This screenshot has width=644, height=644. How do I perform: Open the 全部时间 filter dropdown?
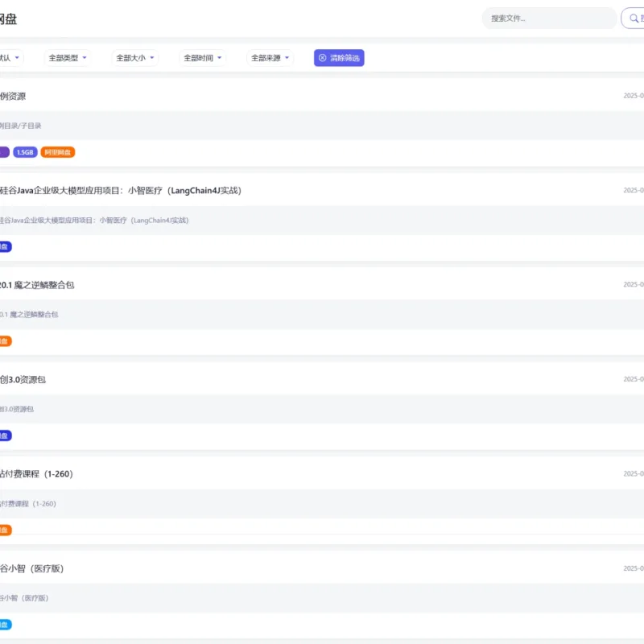click(203, 58)
